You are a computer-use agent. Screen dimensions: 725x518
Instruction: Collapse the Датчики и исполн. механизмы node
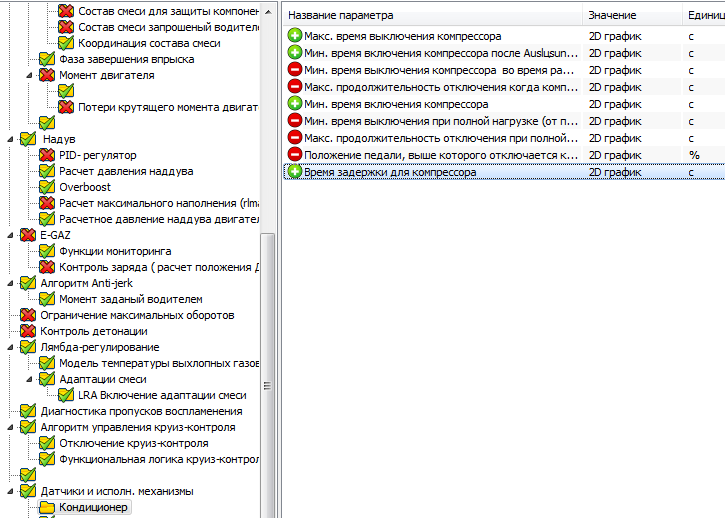point(9,491)
